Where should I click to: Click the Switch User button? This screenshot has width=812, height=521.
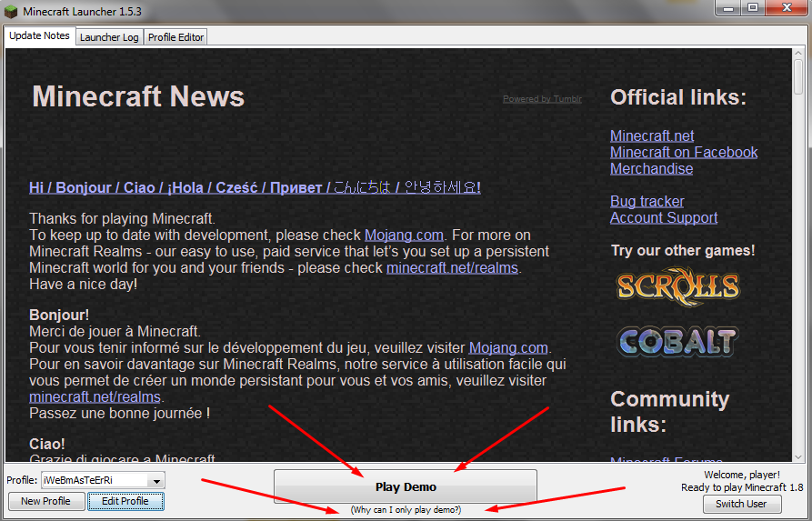pyautogui.click(x=741, y=504)
